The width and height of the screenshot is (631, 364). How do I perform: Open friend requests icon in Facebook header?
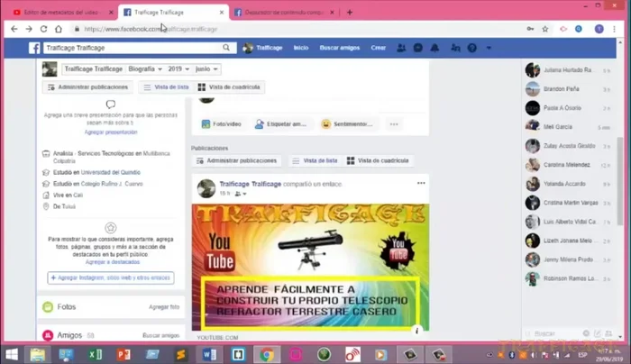[401, 48]
